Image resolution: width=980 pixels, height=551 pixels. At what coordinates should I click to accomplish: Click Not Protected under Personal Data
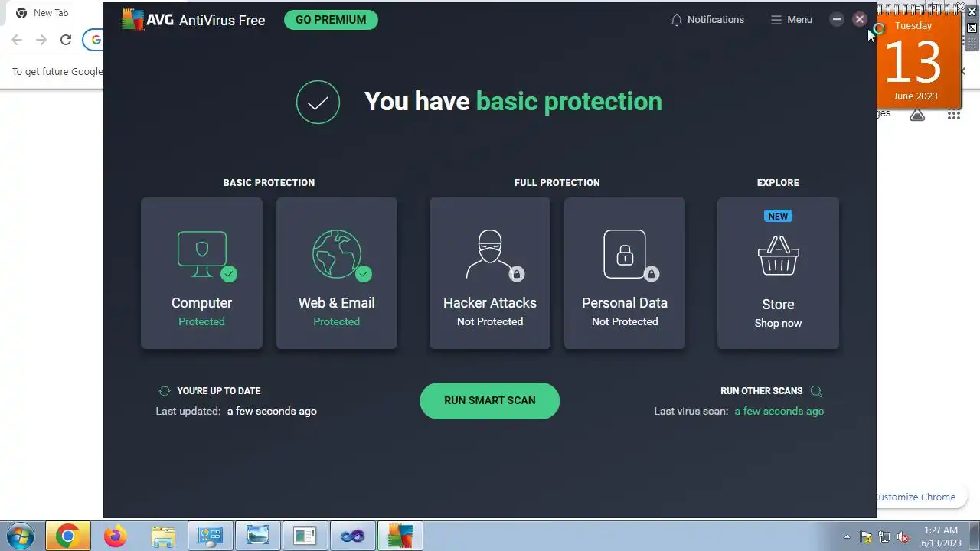pos(625,322)
